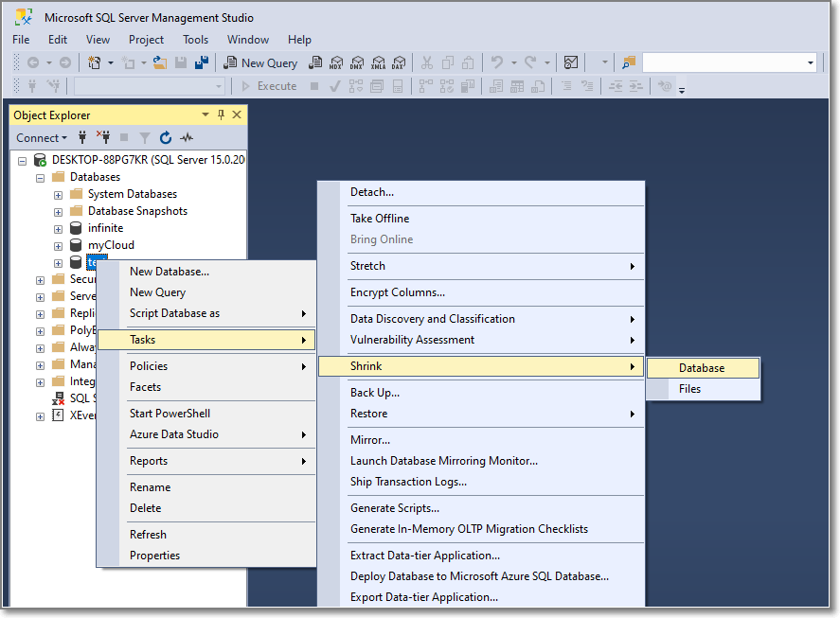Viewport: 840px width, 618px height.
Task: Refresh Object Explorer with the refresh icon
Action: (166, 137)
